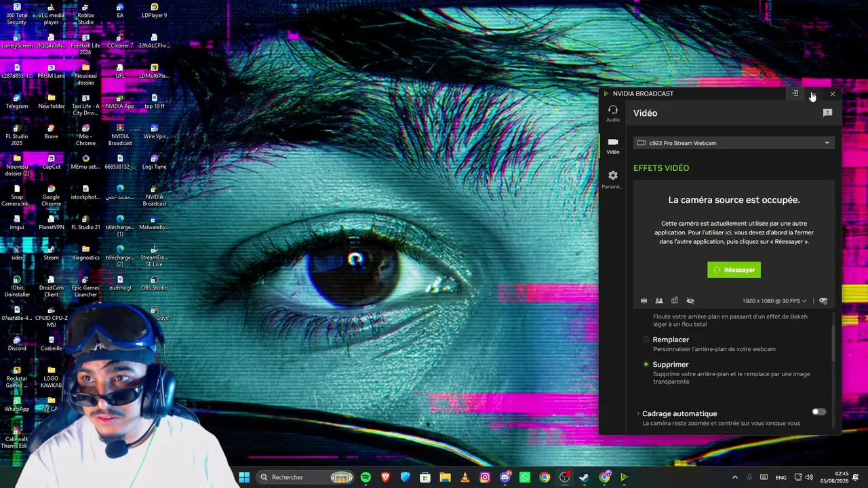Open the Audio section in NVIDIA Broadcast
Image resolution: width=868 pixels, height=488 pixels.
point(613,113)
